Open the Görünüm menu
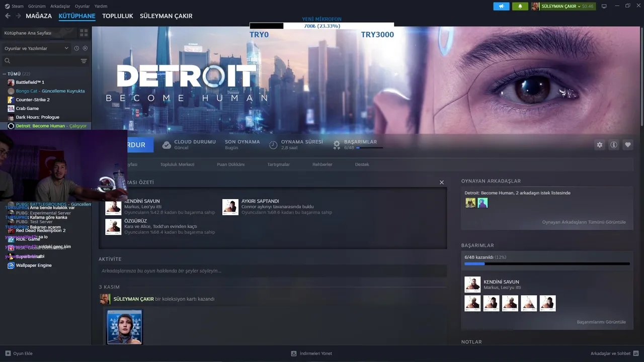This screenshot has height=362, width=644. click(37, 6)
